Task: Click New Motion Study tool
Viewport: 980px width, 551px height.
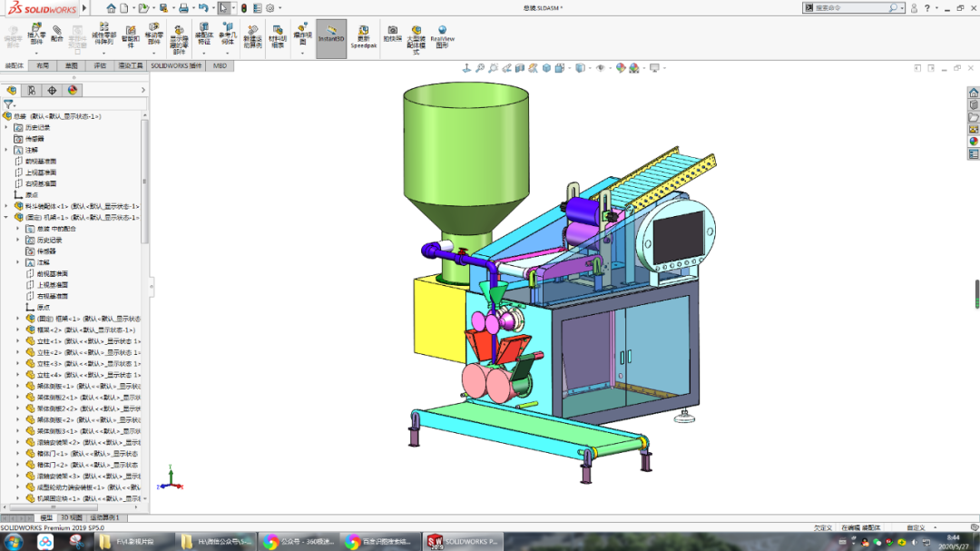Action: point(252,37)
